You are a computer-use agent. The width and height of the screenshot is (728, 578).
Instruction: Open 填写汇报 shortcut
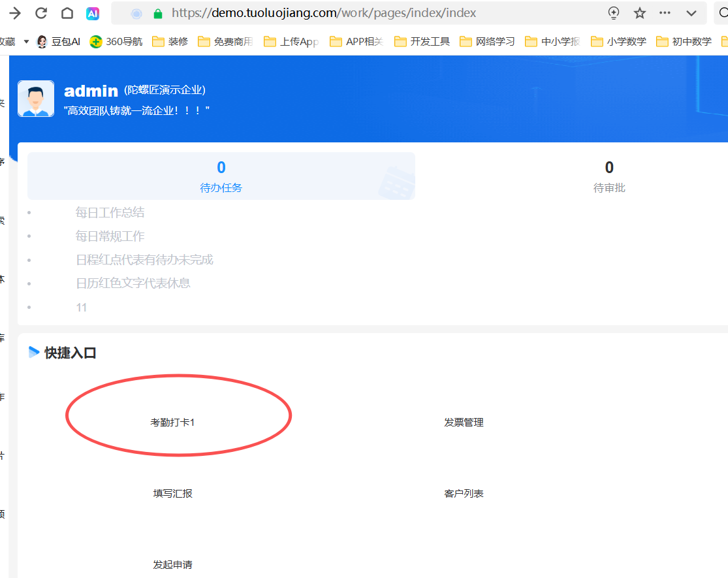point(172,494)
